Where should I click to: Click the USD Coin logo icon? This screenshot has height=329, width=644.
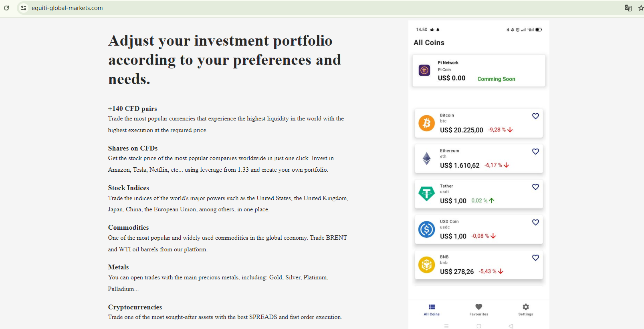pos(426,229)
